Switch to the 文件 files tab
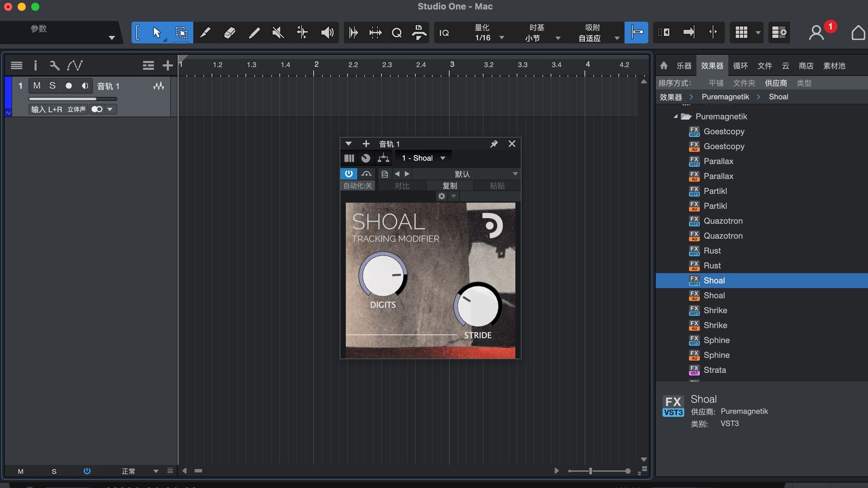 click(x=764, y=66)
